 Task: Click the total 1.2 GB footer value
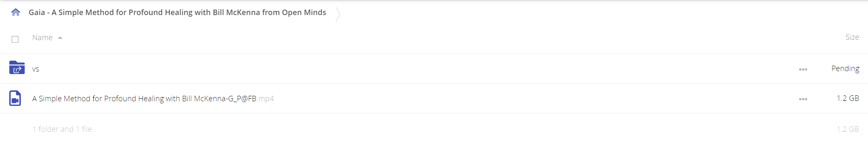pos(848,129)
